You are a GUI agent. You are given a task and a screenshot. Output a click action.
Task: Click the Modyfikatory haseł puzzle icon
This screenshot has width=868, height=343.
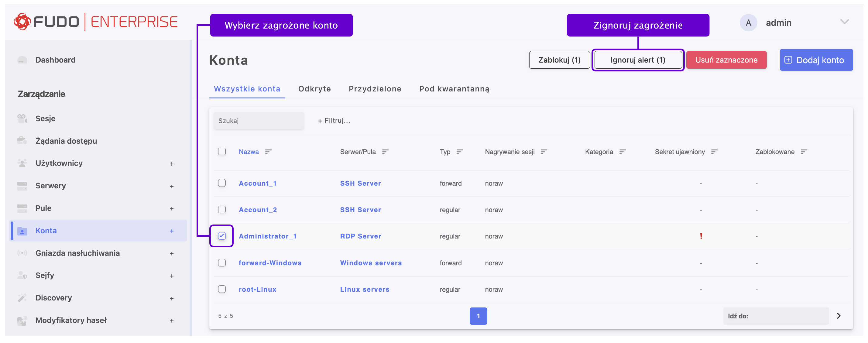click(22, 321)
